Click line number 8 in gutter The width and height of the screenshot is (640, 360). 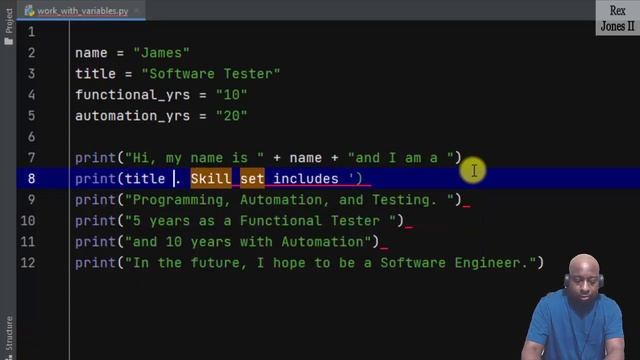31,179
